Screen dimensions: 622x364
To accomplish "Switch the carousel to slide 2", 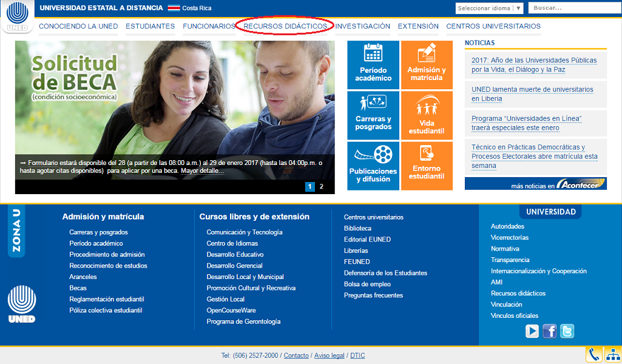I will [321, 187].
